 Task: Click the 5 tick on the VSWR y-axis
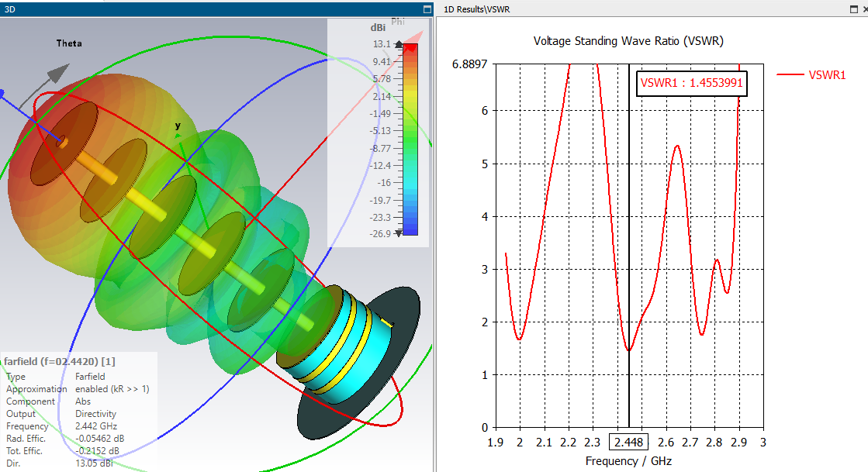[485, 164]
